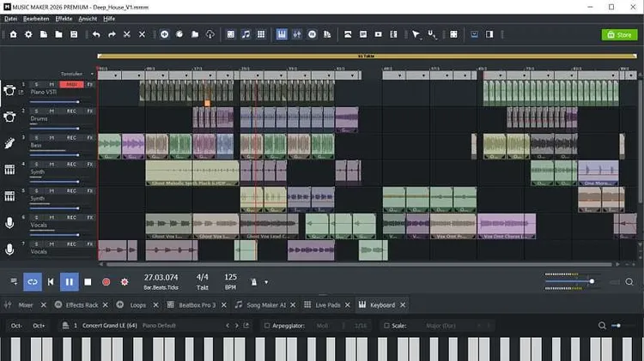Open the metronome icon next to BPM
644x361 pixels.
pos(255,281)
